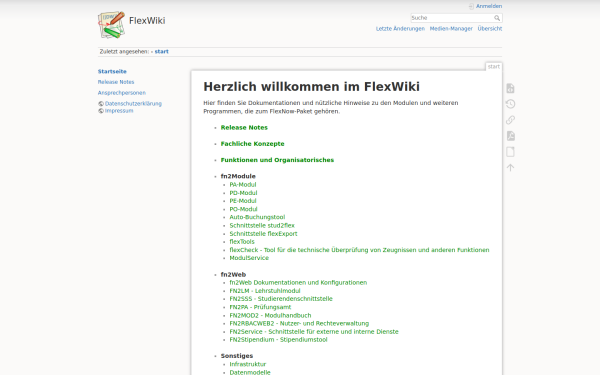600x375 pixels.
Task: Open Startseite in the sidebar
Action: (112, 72)
